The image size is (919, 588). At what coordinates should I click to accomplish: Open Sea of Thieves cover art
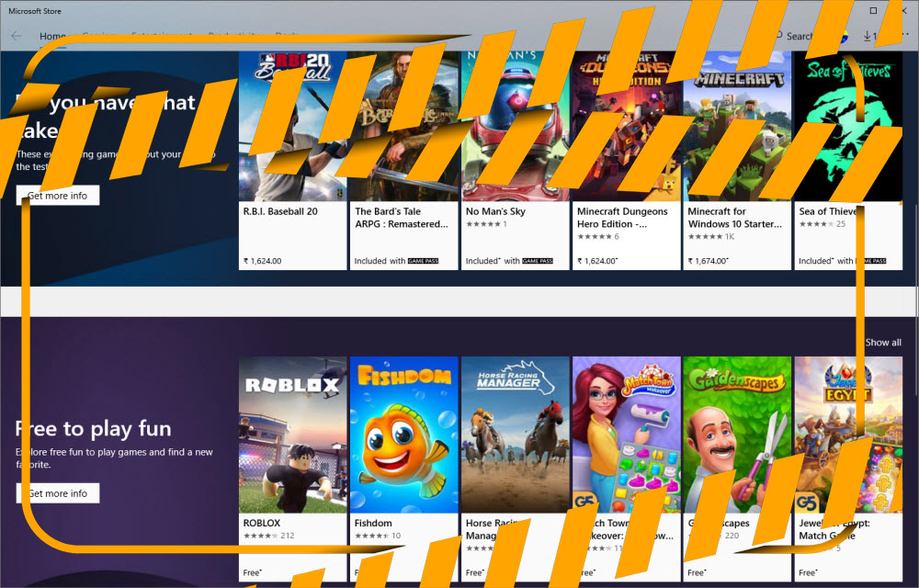pos(848,127)
